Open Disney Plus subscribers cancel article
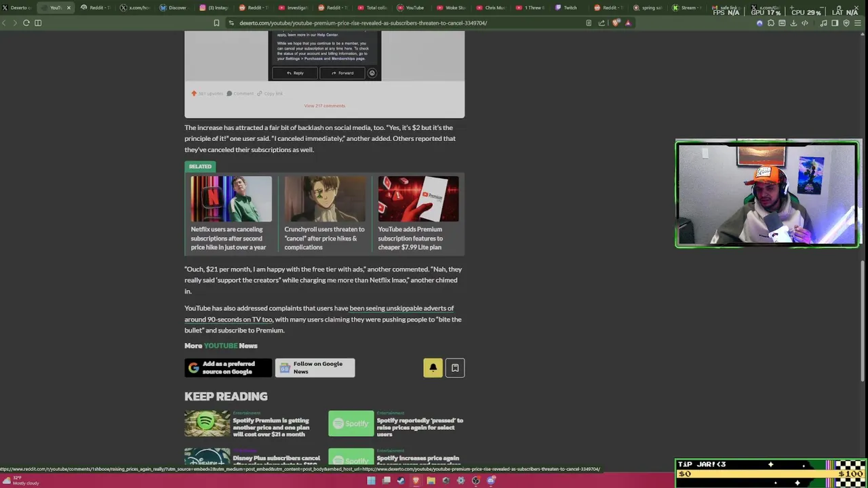Viewport: 868px width, 488px height. (276, 461)
